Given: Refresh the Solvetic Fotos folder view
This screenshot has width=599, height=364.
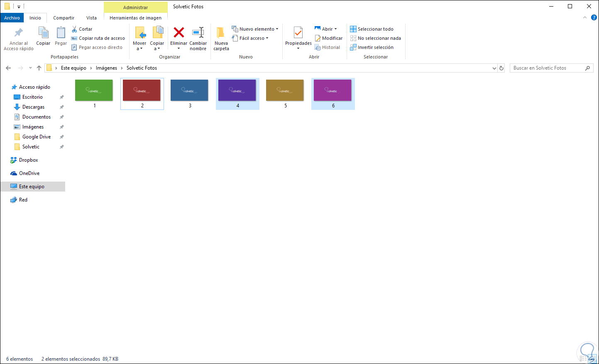Looking at the screenshot, I should [501, 68].
